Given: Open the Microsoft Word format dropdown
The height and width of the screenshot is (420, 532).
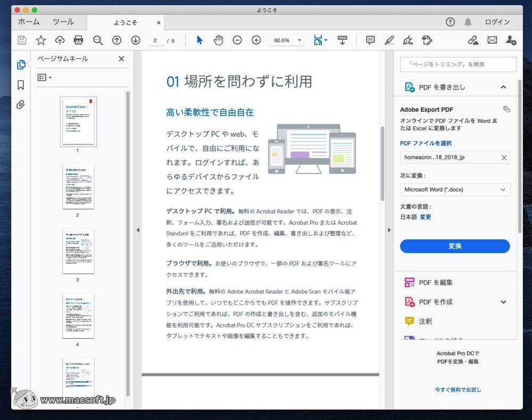Looking at the screenshot, I should [x=455, y=190].
